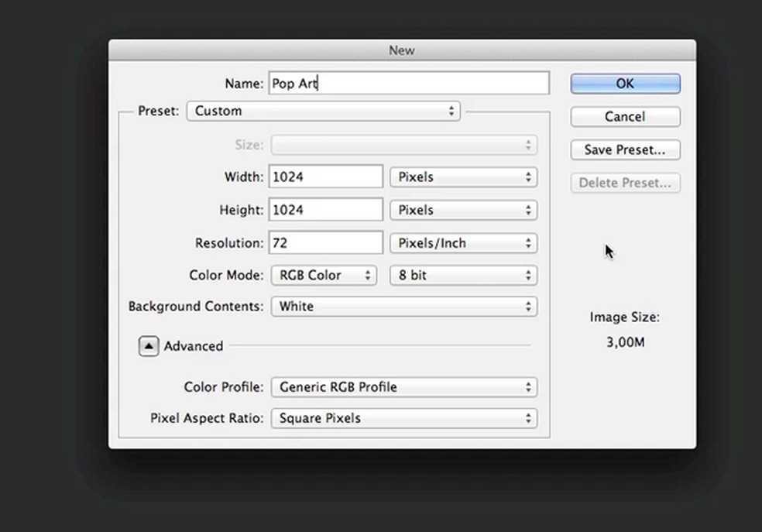Cancel the New document dialog
Image resolution: width=762 pixels, height=532 pixels.
pyautogui.click(x=625, y=117)
